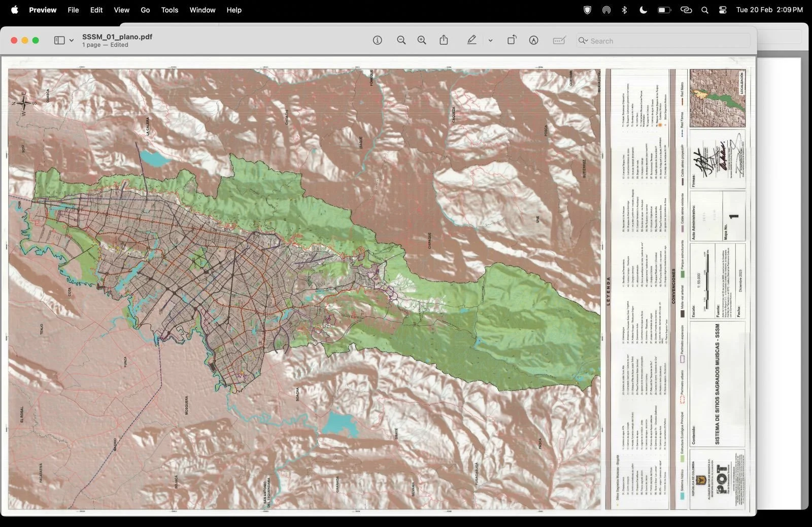Image resolution: width=812 pixels, height=527 pixels.
Task: Click the Mapa No. 1 number
Action: point(734,217)
